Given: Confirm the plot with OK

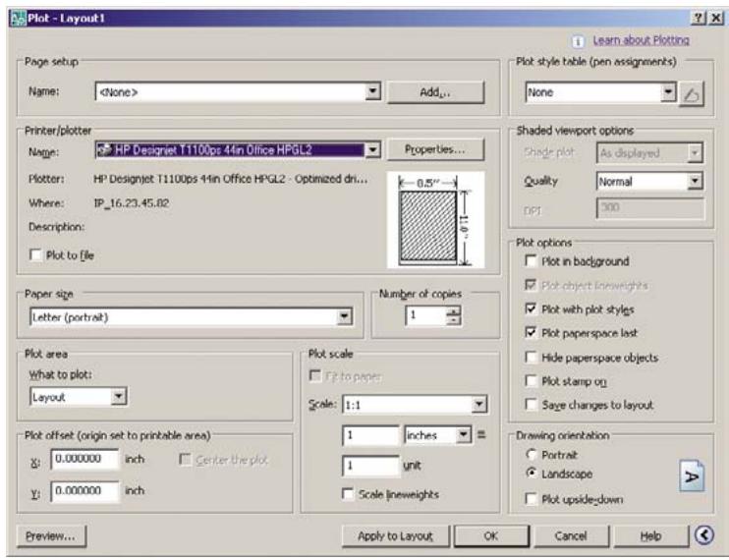Looking at the screenshot, I should [491, 536].
